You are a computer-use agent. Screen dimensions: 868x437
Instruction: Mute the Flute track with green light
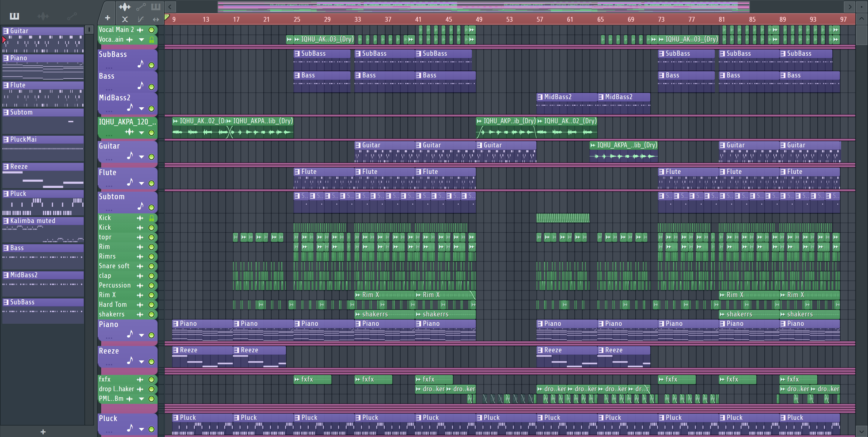click(152, 184)
